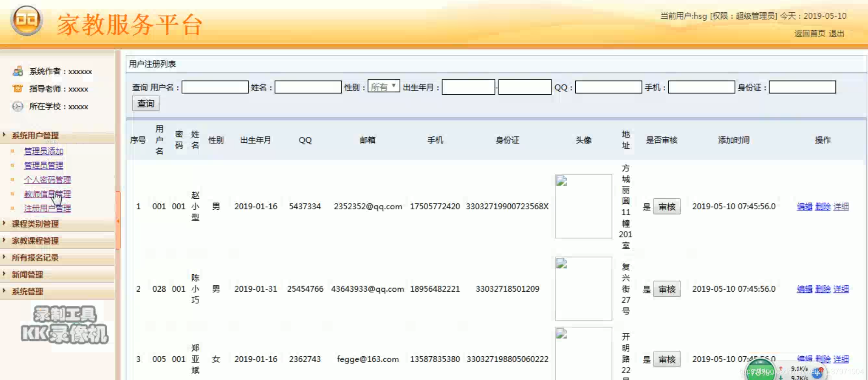Click the 用户注册列表 panel title
Viewport: 868px width, 380px height.
pyautogui.click(x=153, y=64)
